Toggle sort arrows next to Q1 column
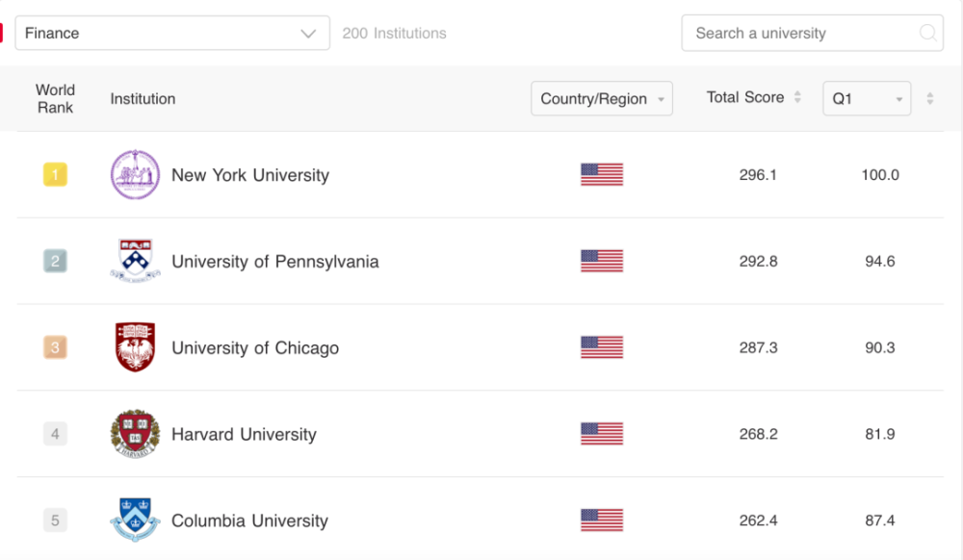 coord(929,99)
